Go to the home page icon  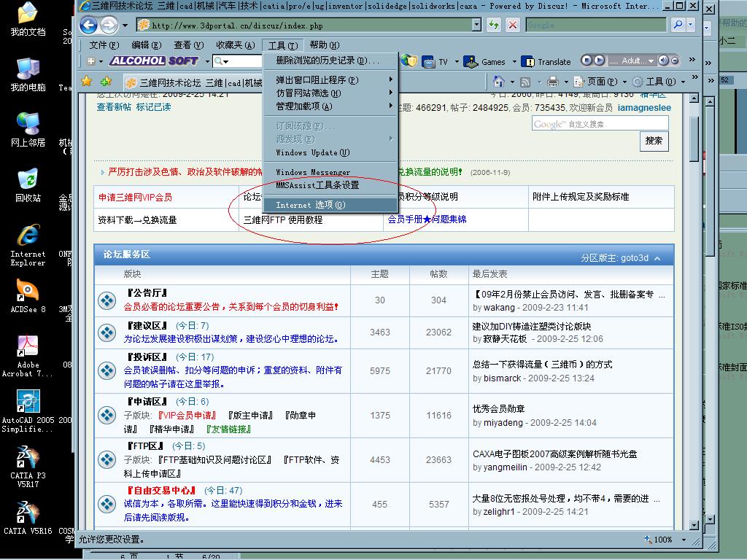click(x=499, y=82)
